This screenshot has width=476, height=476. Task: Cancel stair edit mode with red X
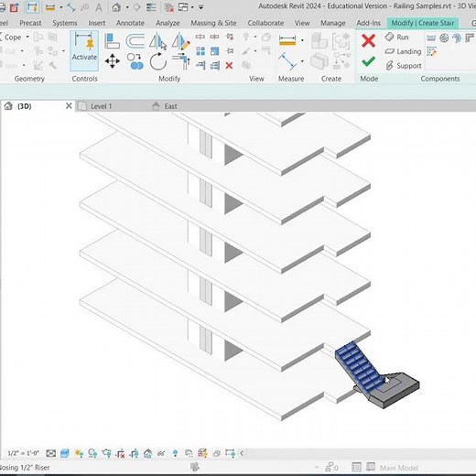[368, 40]
